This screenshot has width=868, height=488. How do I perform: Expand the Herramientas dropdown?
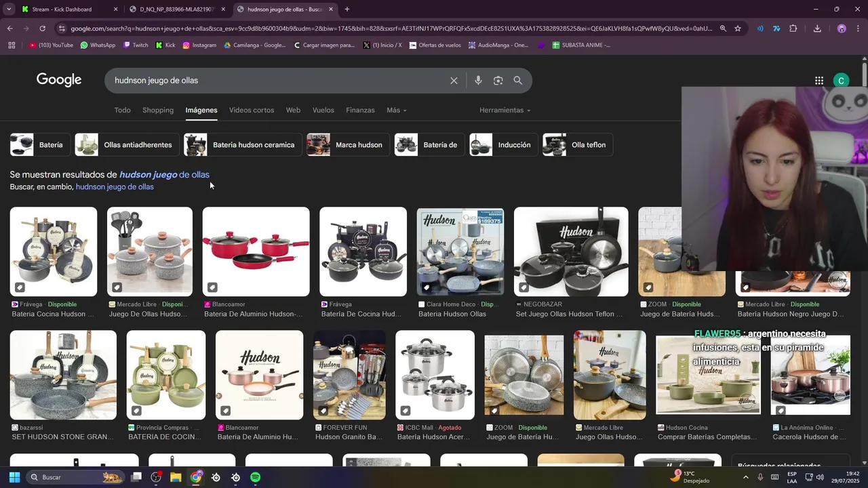505,110
